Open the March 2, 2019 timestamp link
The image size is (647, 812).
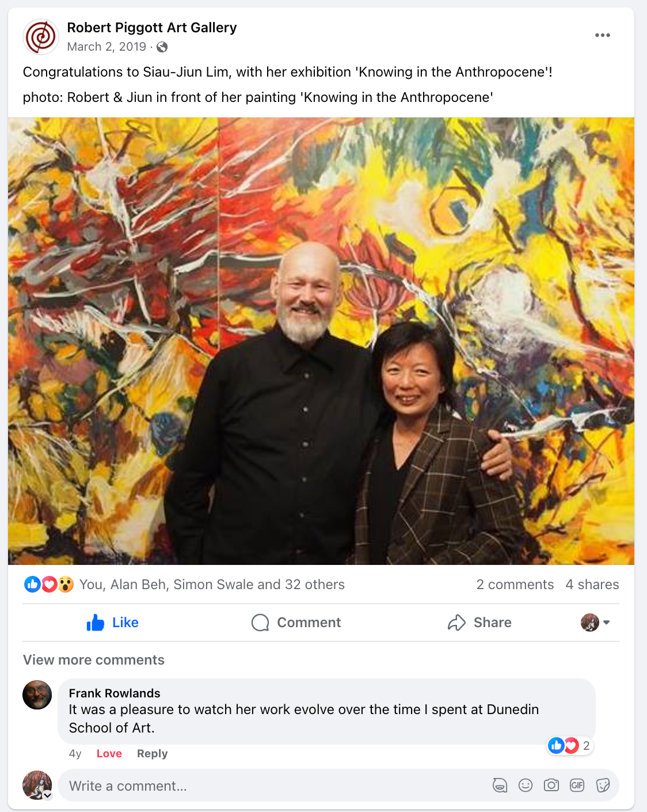click(106, 47)
